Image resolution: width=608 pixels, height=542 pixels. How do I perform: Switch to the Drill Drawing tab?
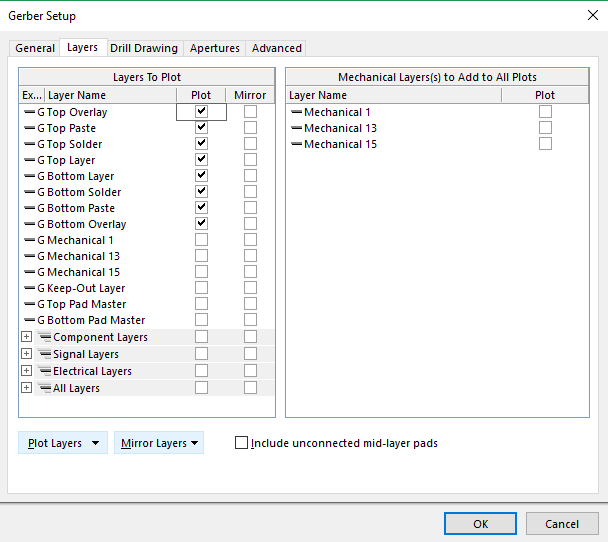pos(144,48)
